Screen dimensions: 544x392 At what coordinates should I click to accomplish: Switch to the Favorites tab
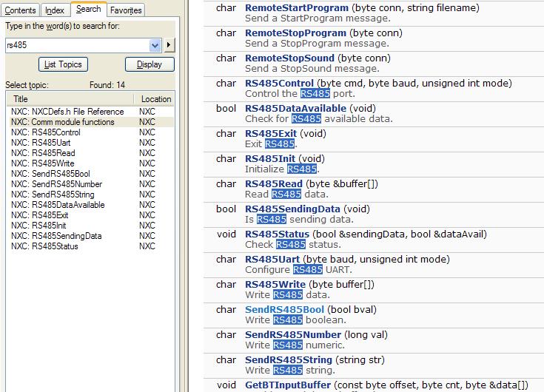pyautogui.click(x=127, y=10)
